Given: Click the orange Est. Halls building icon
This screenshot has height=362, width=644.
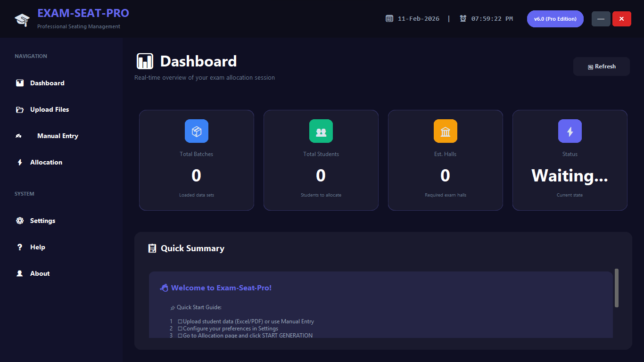Looking at the screenshot, I should coord(446,131).
